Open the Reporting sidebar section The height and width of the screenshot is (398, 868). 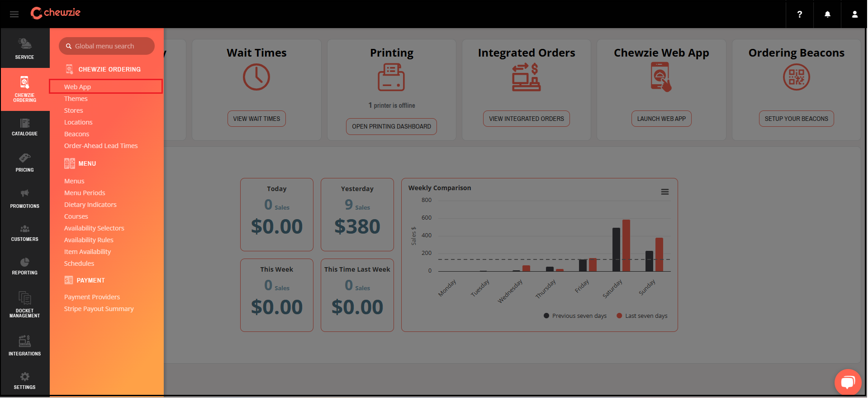tap(25, 266)
